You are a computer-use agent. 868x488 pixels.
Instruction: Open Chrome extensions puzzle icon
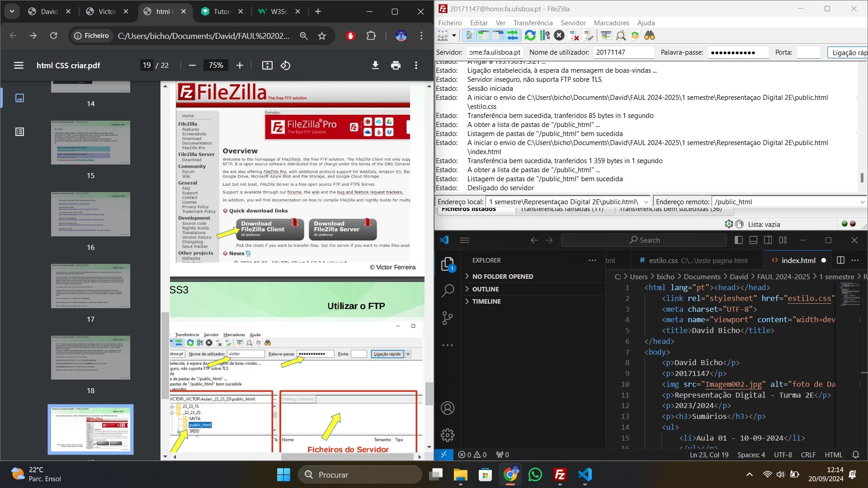click(371, 36)
